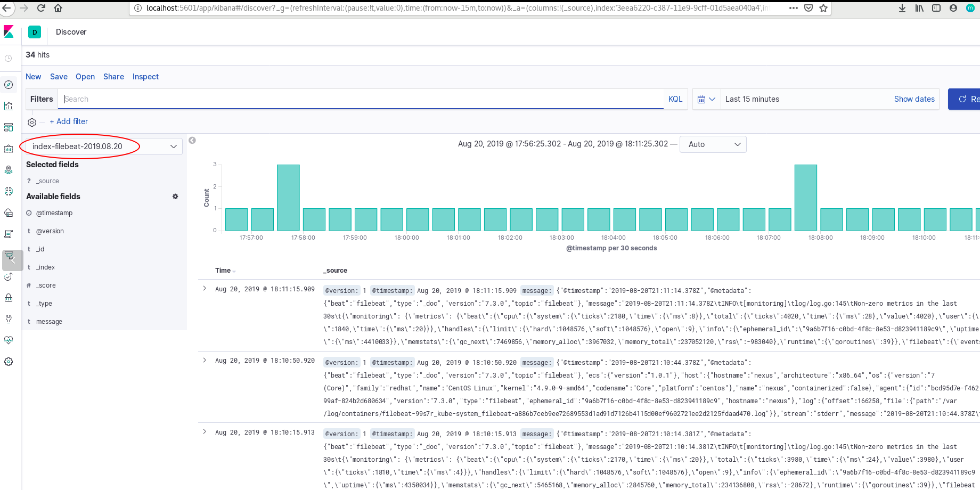This screenshot has height=490, width=980.
Task: Click the Add filter link
Action: pos(69,121)
